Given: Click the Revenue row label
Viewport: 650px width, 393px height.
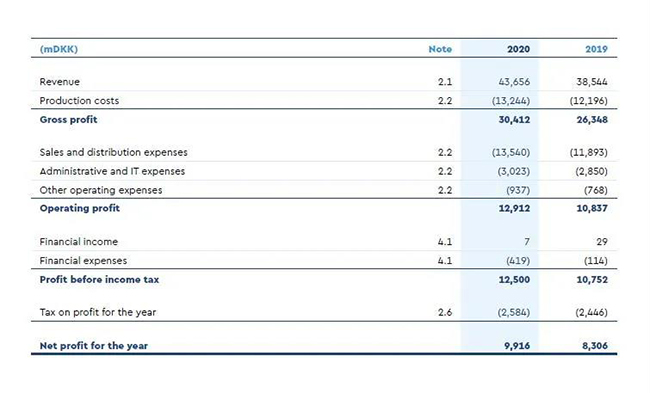Looking at the screenshot, I should [x=59, y=82].
